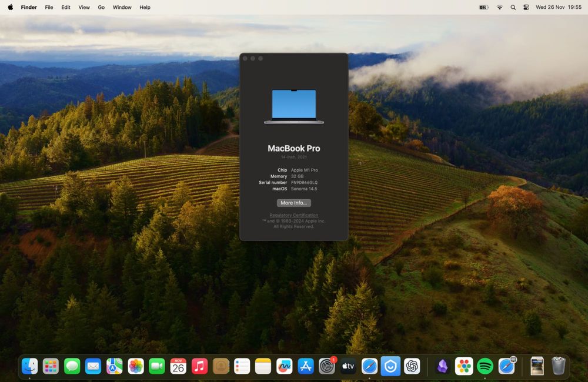Open the plain Safari icon left of the blue shield app in the Dock
Image resolution: width=588 pixels, height=382 pixels.
pyautogui.click(x=369, y=366)
